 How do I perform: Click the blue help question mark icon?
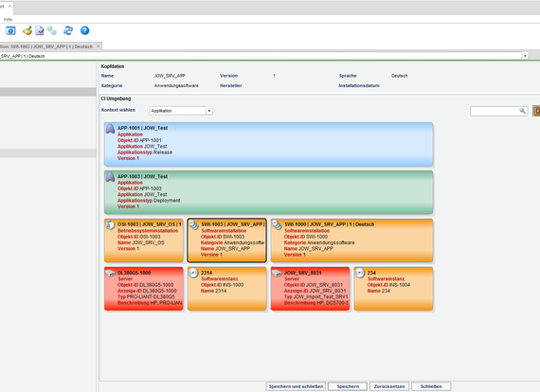coord(84,30)
